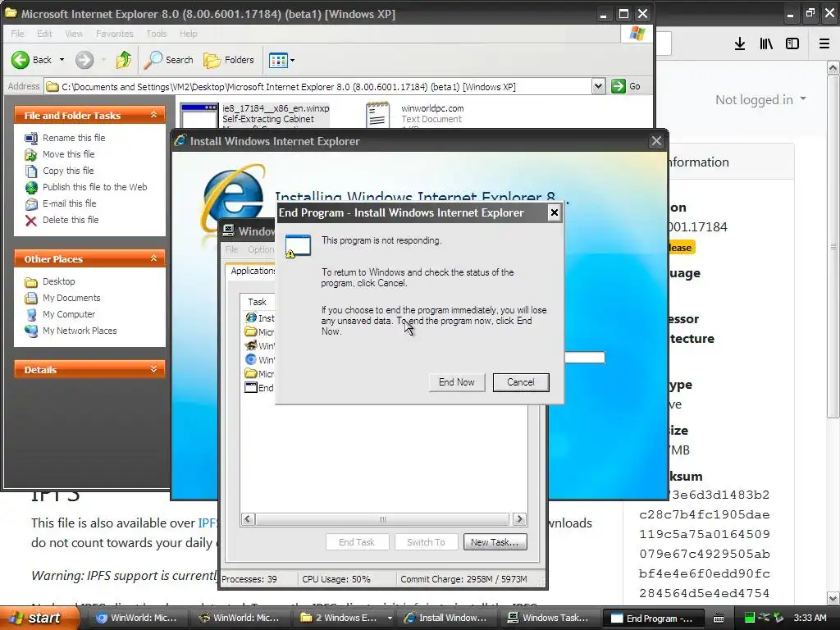The width and height of the screenshot is (840, 630).
Task: Toggle Folders pane in Explorer toolbar
Action: (x=229, y=60)
